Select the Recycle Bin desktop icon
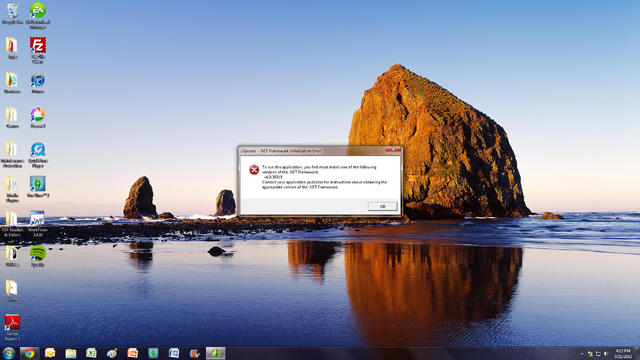 click(12, 13)
